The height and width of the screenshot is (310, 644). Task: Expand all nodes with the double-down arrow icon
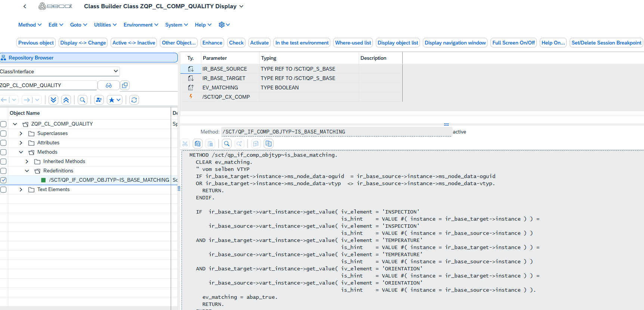pos(53,100)
